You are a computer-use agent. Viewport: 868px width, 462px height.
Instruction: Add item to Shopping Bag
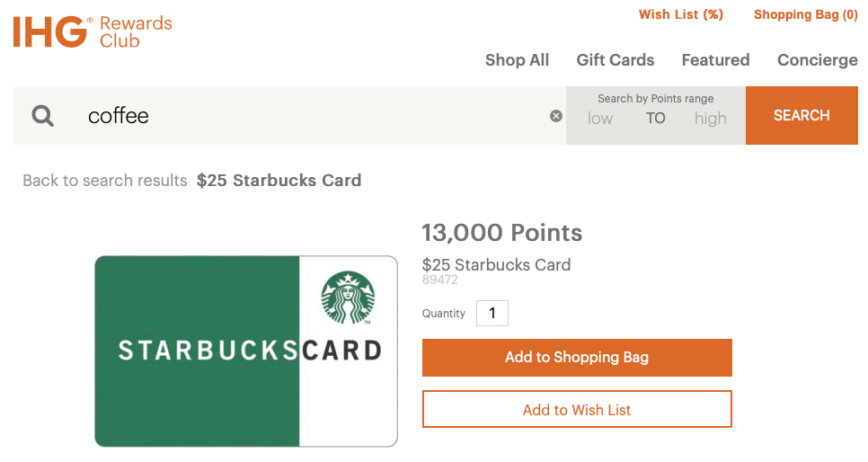tap(577, 358)
